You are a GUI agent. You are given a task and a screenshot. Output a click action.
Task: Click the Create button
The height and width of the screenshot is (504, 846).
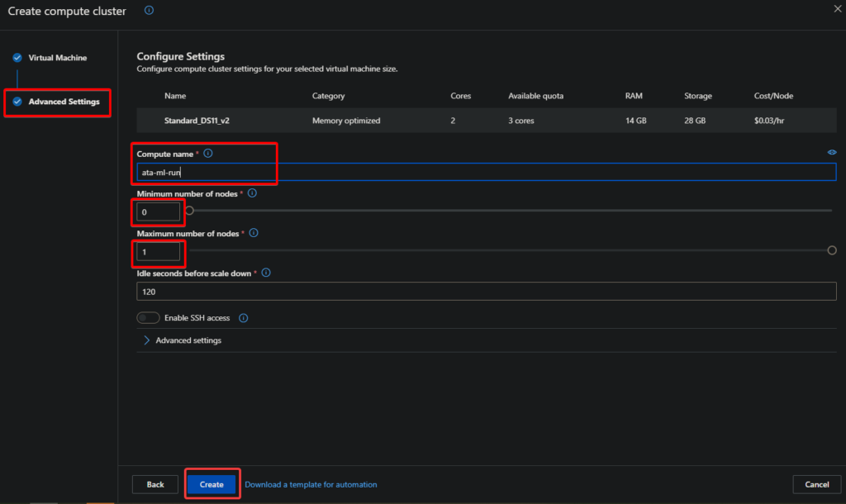click(x=211, y=483)
